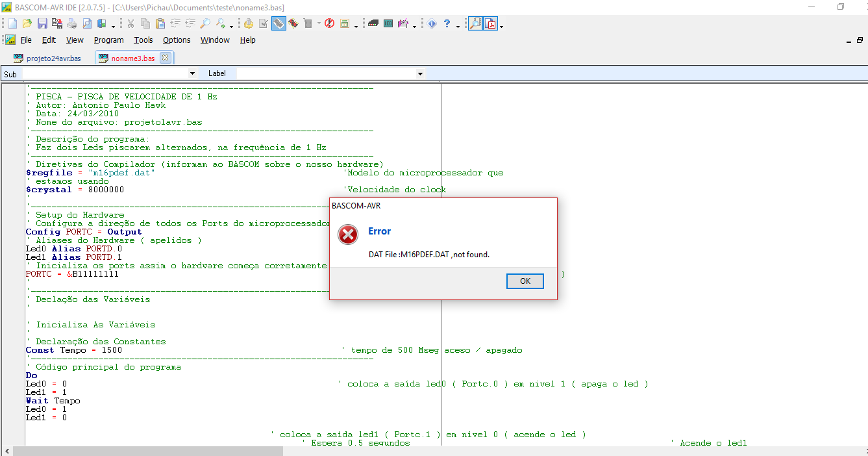Screen dimensions: 868x456
Task: Open the Graphic Converter icon
Action: (x=403, y=23)
